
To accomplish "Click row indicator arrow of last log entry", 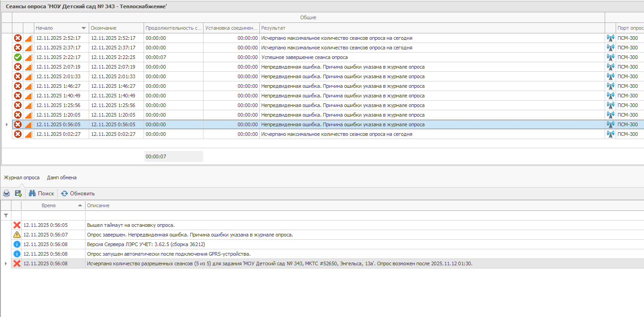I will click(x=6, y=263).
